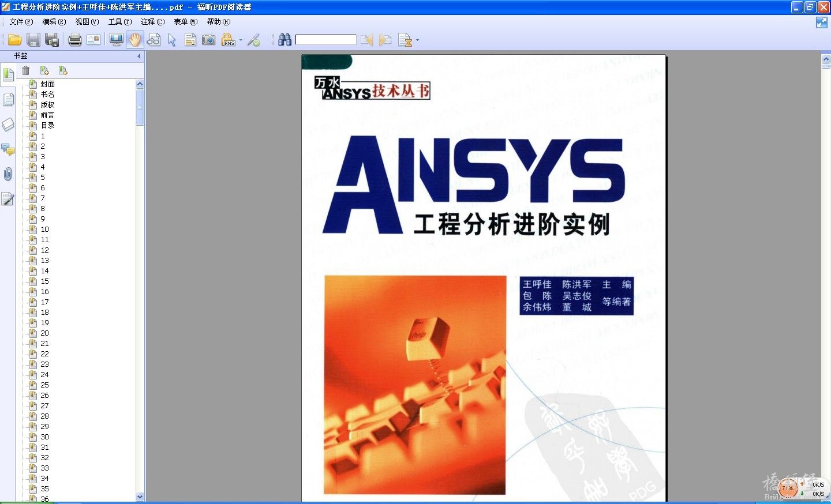
Task: Select the 前言 bookmark
Action: [x=47, y=115]
